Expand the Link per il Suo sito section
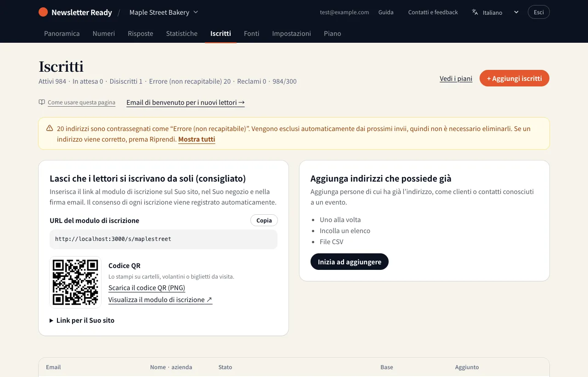The width and height of the screenshot is (588, 377). [x=82, y=320]
